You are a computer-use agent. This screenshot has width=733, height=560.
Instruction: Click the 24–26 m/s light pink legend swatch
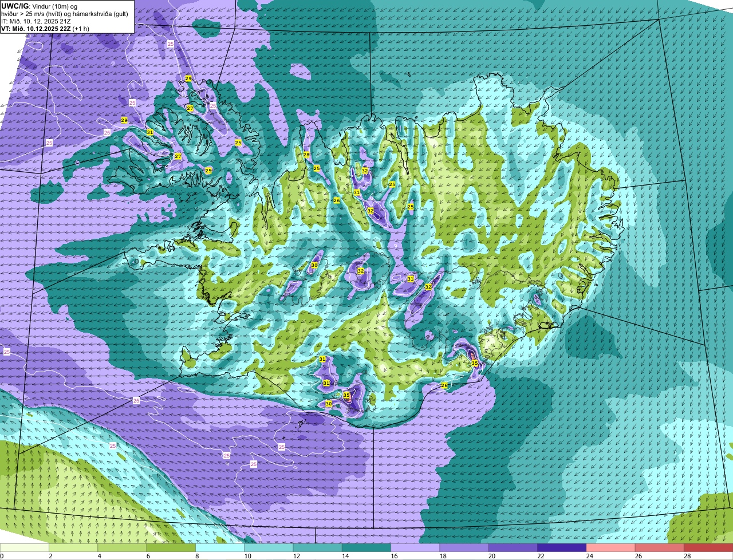coord(612,548)
